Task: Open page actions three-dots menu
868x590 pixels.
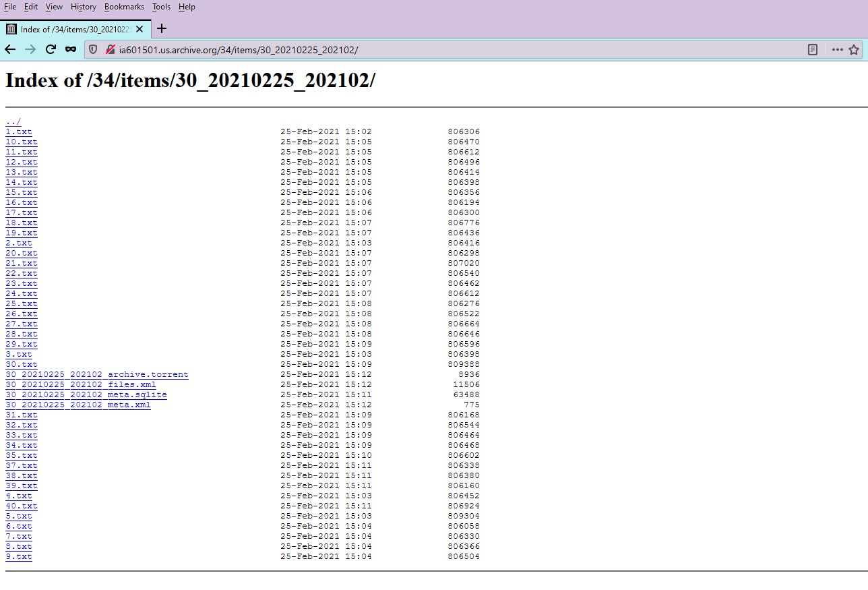Action: 838,49
